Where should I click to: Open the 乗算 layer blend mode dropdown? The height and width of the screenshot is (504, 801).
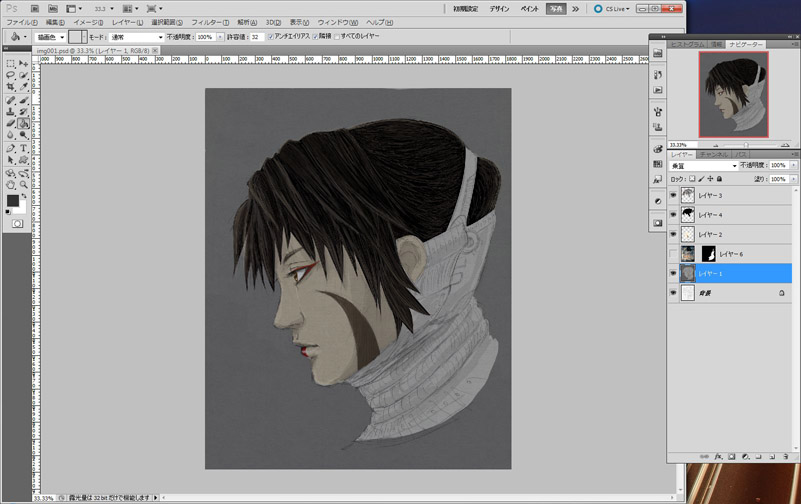click(704, 165)
